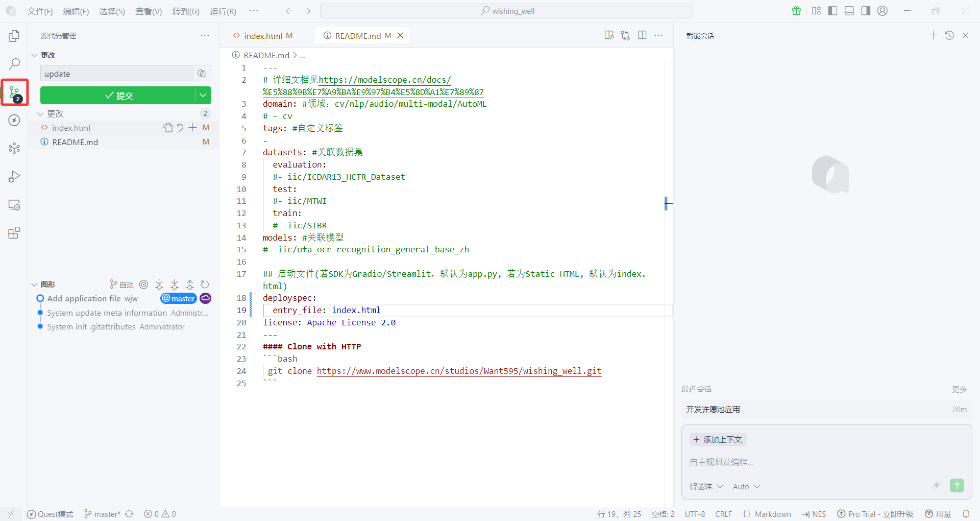This screenshot has width=980, height=521.
Task: Refresh the source control graph
Action: 205,285
